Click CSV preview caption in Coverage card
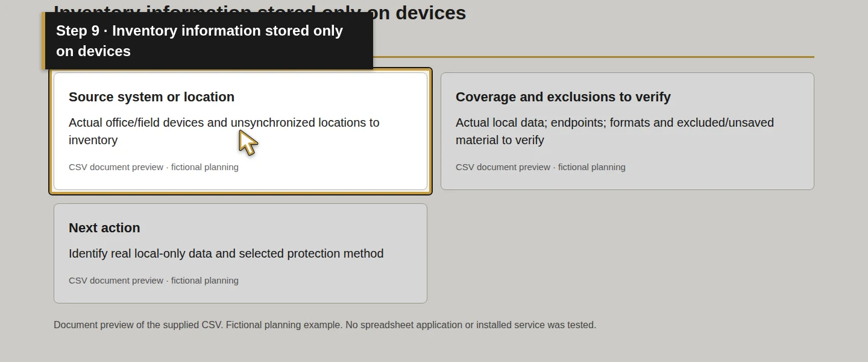The image size is (868, 362). [541, 167]
